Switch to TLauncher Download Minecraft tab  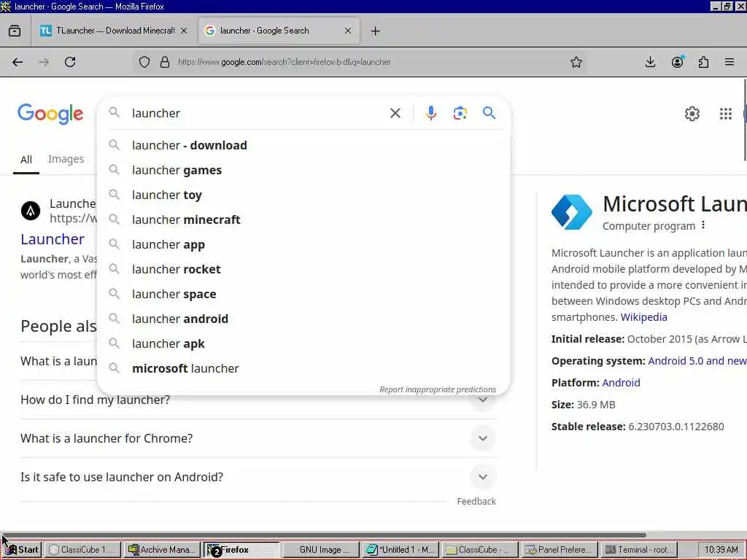coord(114,31)
